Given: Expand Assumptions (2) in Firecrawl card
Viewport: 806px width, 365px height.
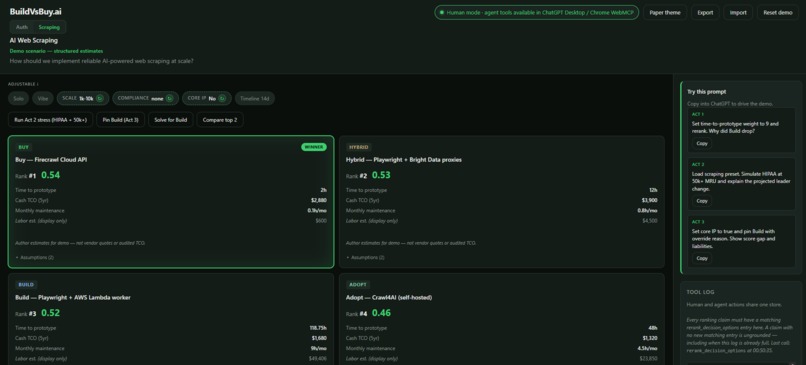Looking at the screenshot, I should 34,257.
